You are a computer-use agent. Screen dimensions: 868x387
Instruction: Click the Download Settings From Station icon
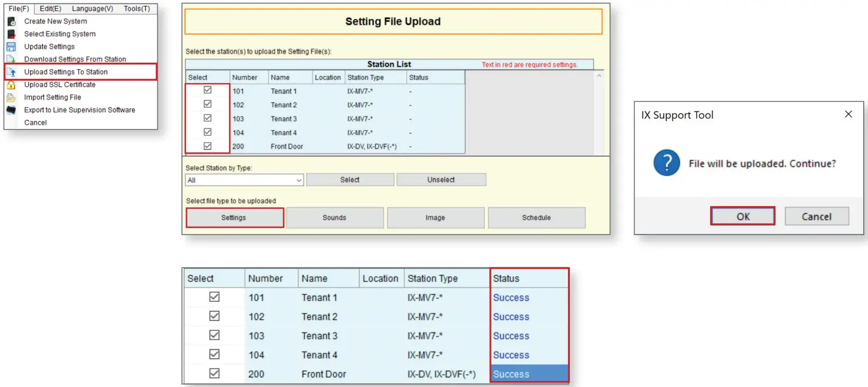(x=11, y=59)
